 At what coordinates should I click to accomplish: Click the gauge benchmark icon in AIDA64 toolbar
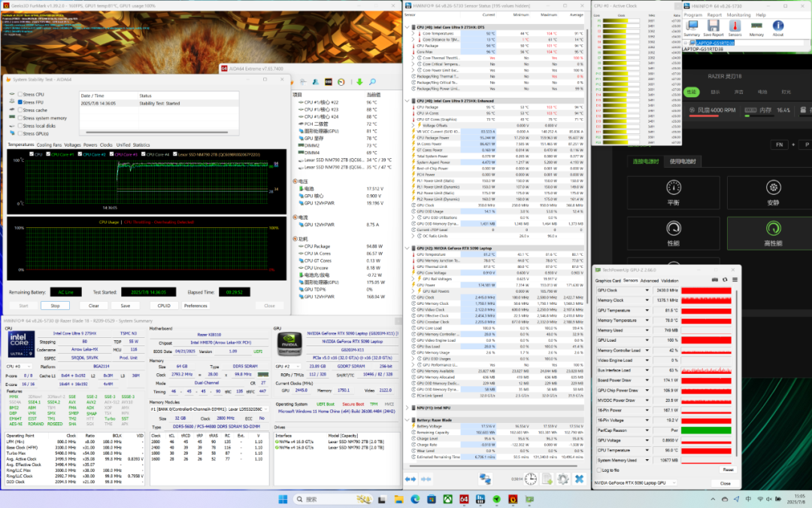point(341,82)
